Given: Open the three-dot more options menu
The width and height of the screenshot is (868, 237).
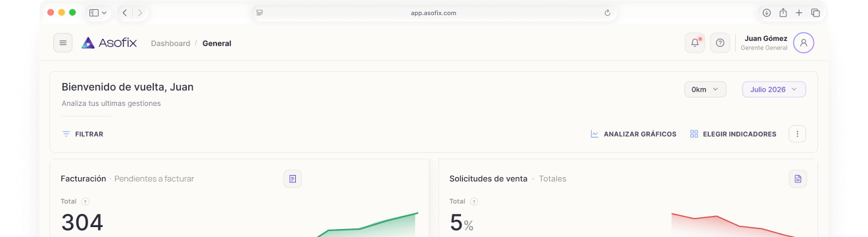Looking at the screenshot, I should tap(797, 134).
